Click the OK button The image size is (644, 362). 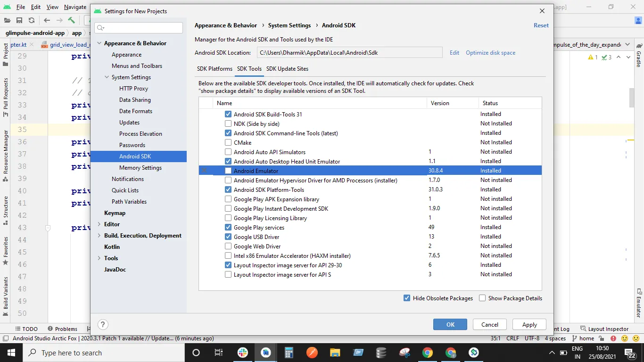[x=450, y=324]
